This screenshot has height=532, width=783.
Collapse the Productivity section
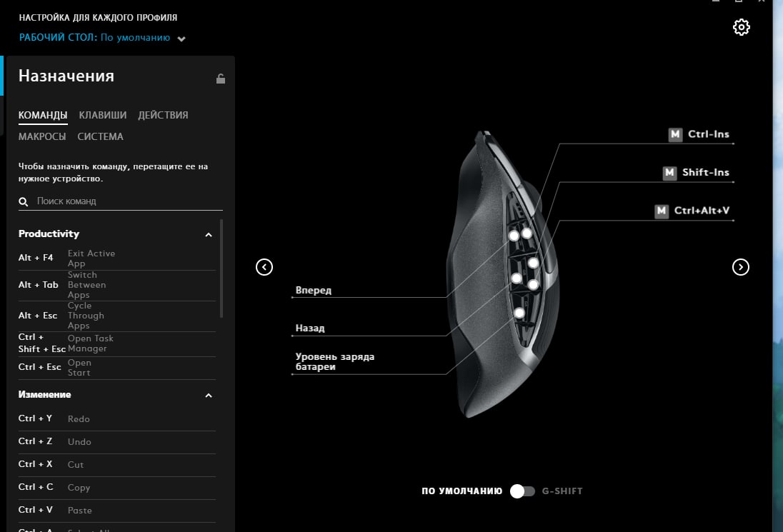(208, 234)
